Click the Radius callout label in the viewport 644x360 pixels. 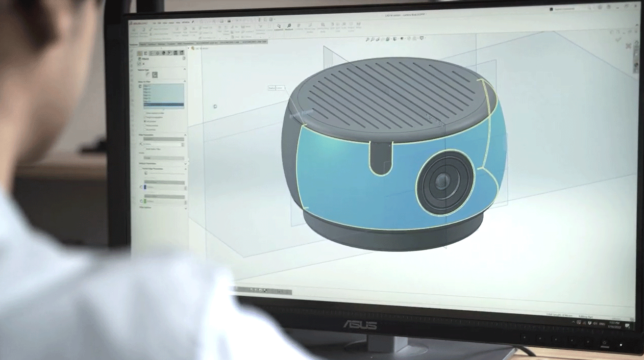tap(276, 88)
